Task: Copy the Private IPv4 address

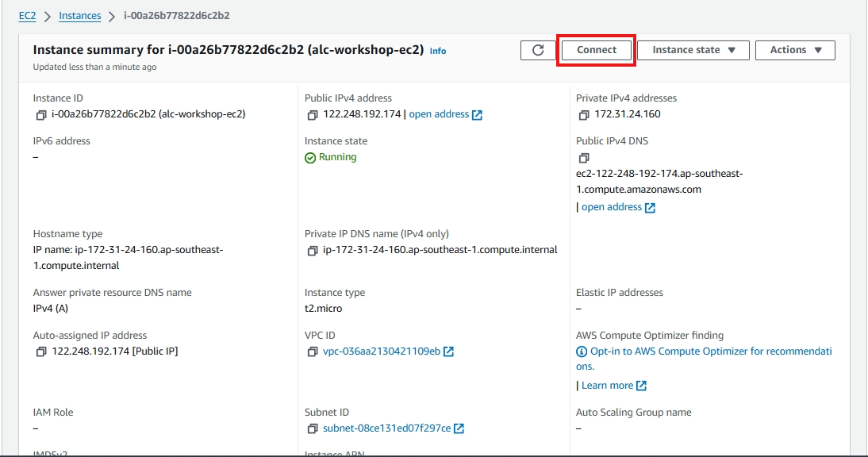Action: tap(584, 115)
